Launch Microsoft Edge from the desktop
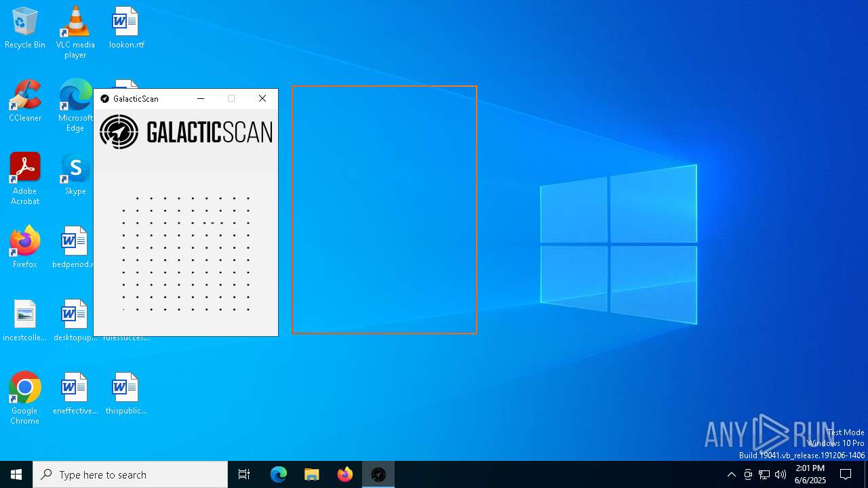The width and height of the screenshot is (868, 488). (x=75, y=105)
